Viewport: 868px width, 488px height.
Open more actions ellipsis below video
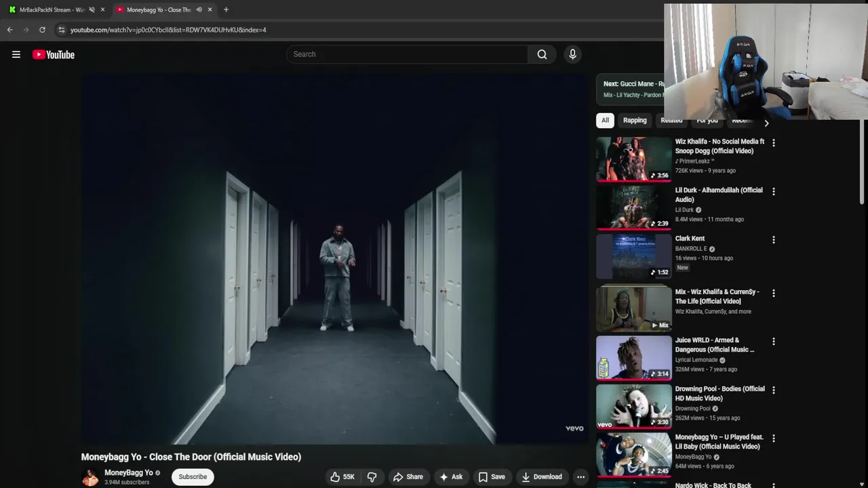click(580, 477)
